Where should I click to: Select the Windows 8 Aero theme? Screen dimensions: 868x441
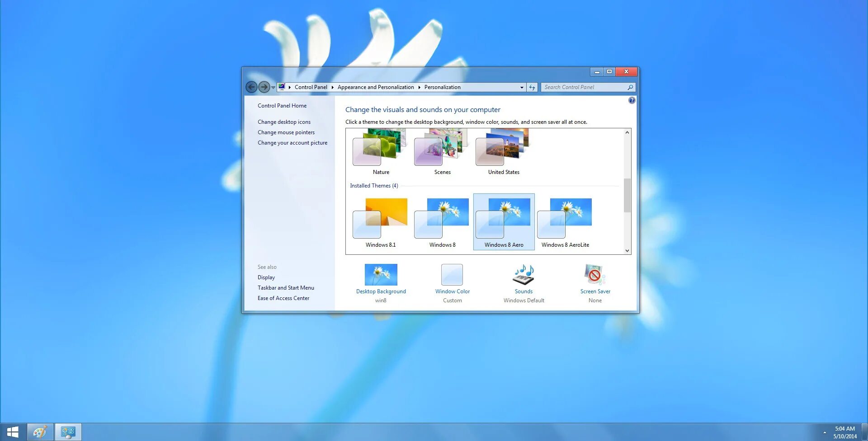tap(504, 222)
